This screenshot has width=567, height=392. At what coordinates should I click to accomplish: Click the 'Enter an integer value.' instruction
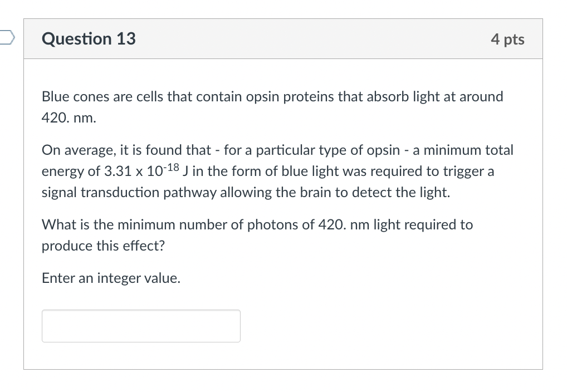pos(111,278)
